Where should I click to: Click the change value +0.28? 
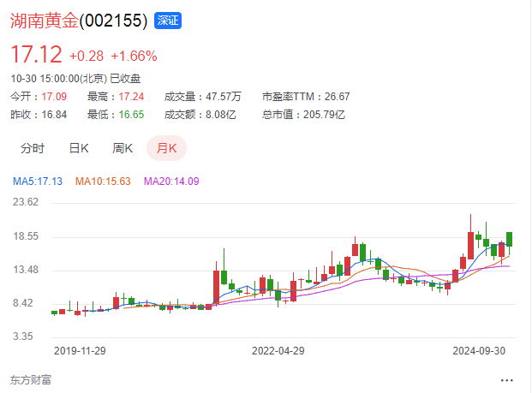pos(87,56)
